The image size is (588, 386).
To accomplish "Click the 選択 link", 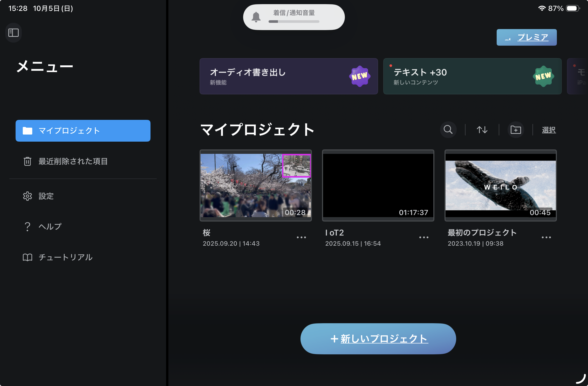I will coord(549,130).
